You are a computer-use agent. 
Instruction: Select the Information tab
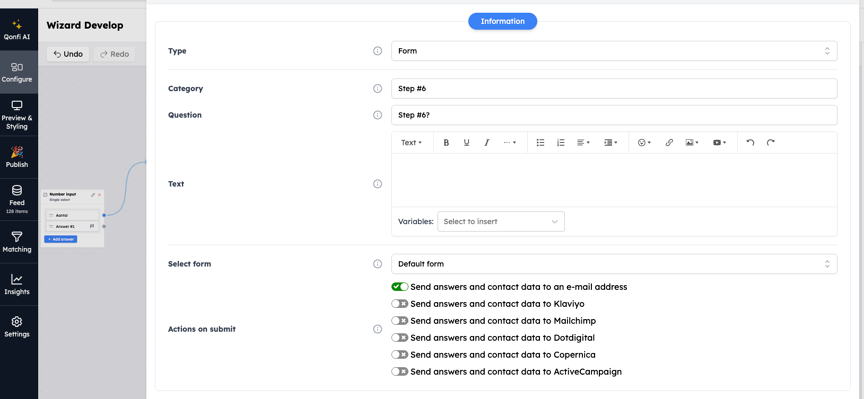click(503, 21)
